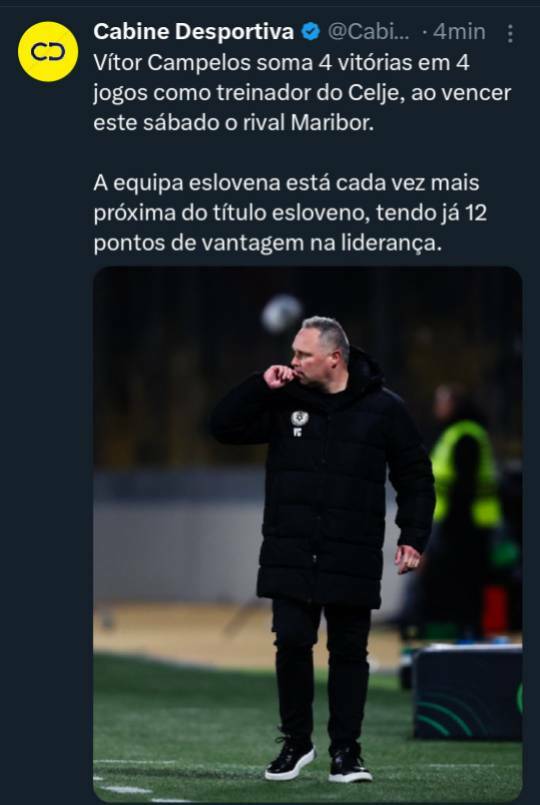Image resolution: width=540 pixels, height=805 pixels.
Task: Open the attached coach photo
Action: [x=307, y=534]
